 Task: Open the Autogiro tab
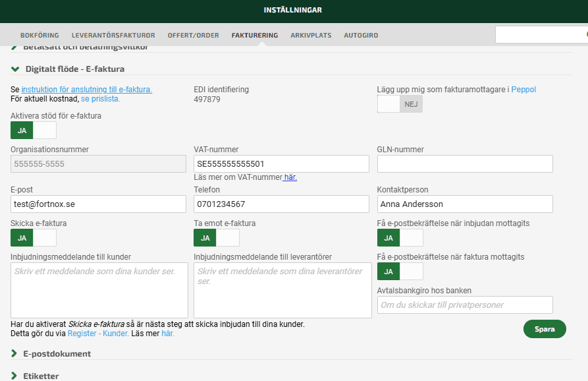click(361, 36)
